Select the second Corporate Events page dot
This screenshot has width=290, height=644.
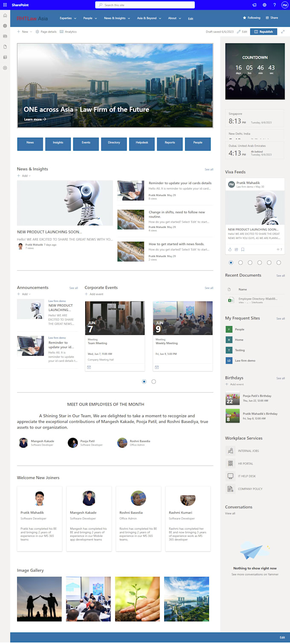154,381
